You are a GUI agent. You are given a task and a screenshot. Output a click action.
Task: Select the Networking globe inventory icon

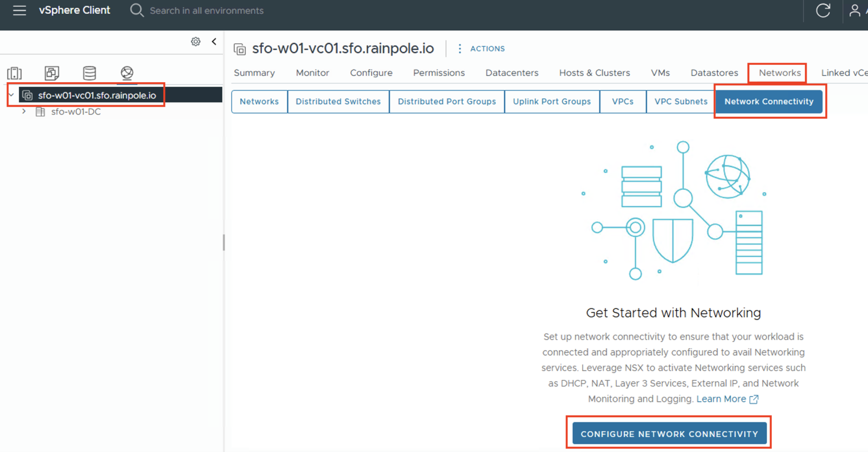(x=126, y=73)
